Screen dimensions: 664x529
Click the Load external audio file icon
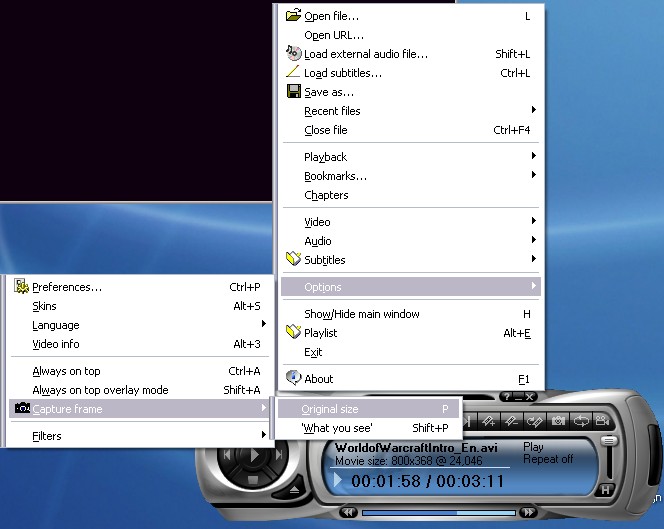coord(293,54)
